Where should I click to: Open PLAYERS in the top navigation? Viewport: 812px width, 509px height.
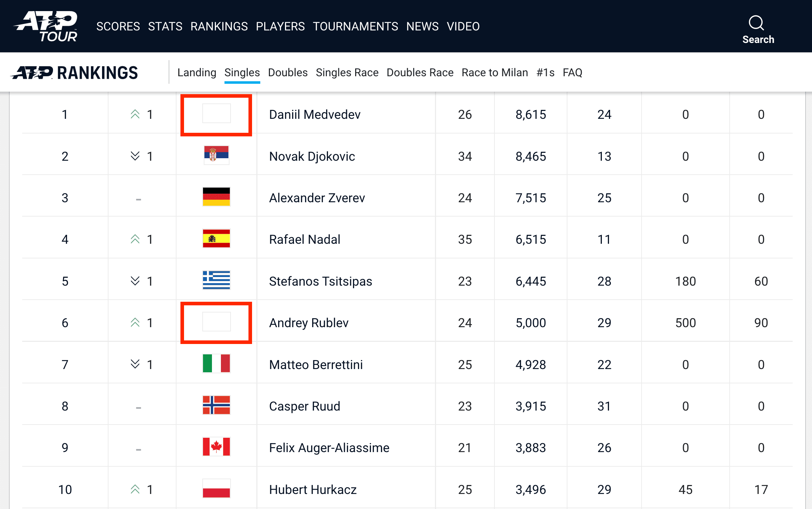(280, 26)
